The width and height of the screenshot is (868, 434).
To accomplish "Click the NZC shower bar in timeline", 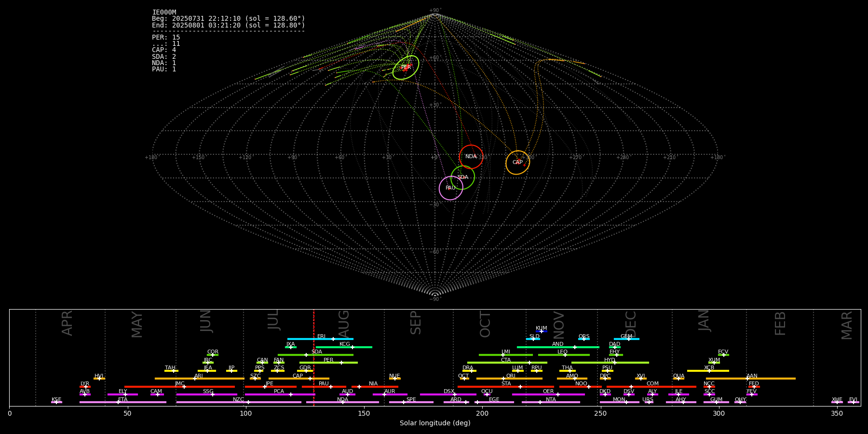I will pos(239,402).
